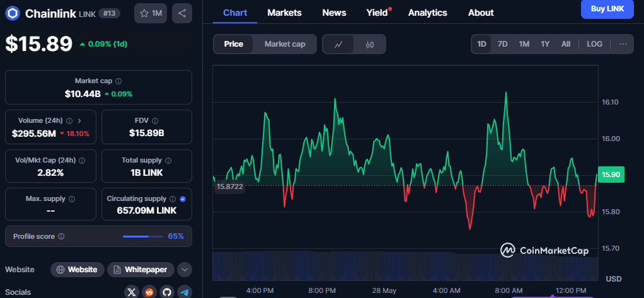This screenshot has height=298, width=644.
Task: Switch to line chart view icon
Action: point(338,44)
